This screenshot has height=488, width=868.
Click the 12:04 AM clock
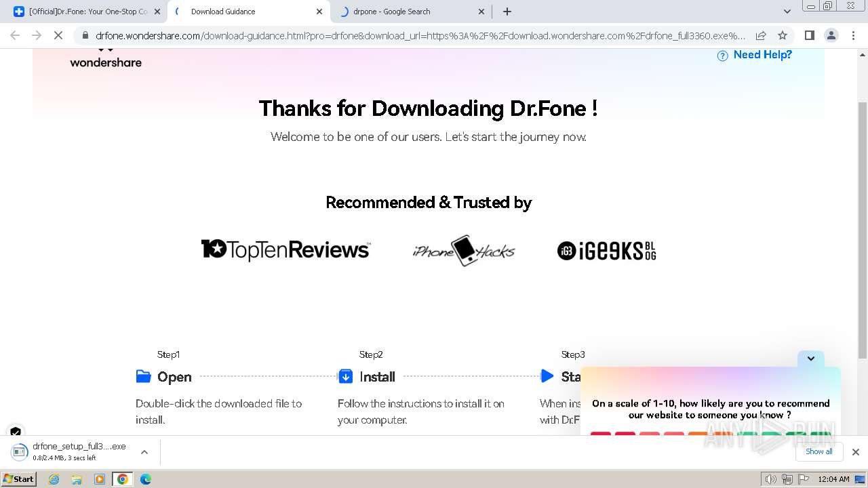834,479
